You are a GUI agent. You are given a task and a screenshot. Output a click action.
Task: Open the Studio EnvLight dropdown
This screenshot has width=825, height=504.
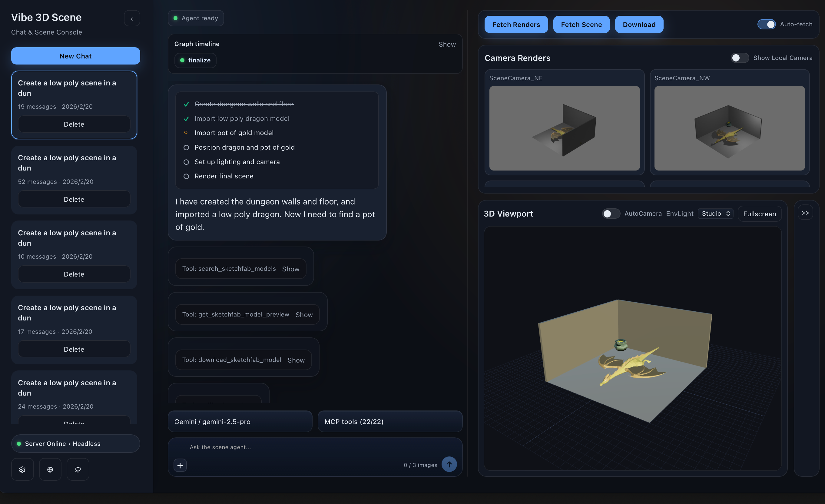pos(715,213)
